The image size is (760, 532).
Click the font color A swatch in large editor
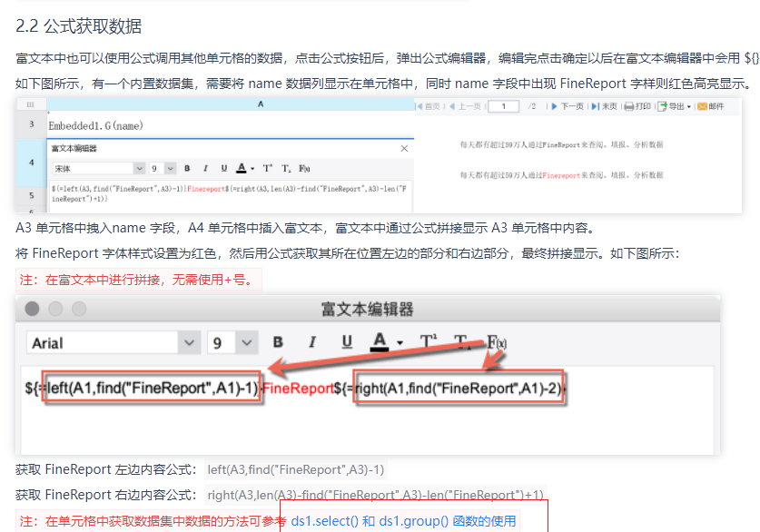click(380, 342)
